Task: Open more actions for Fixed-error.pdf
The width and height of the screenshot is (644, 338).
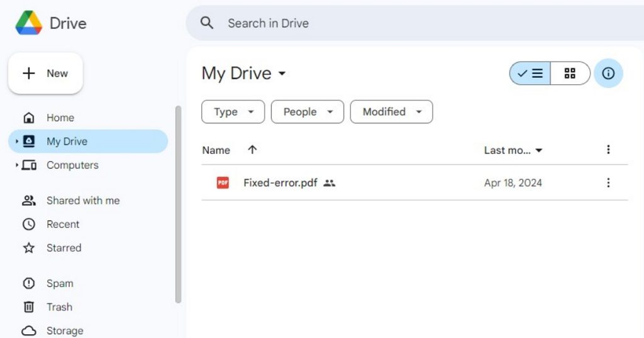Action: 608,183
